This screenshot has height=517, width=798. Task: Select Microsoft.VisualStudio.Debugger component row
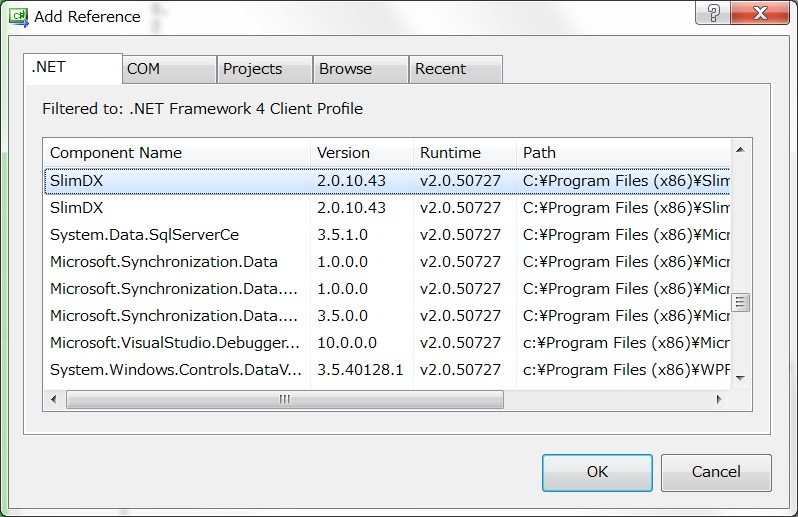pos(174,343)
